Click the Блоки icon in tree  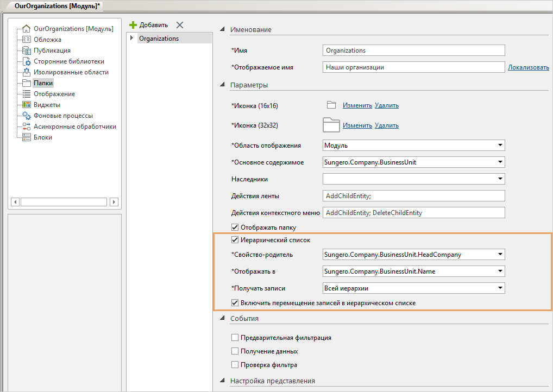click(27, 137)
